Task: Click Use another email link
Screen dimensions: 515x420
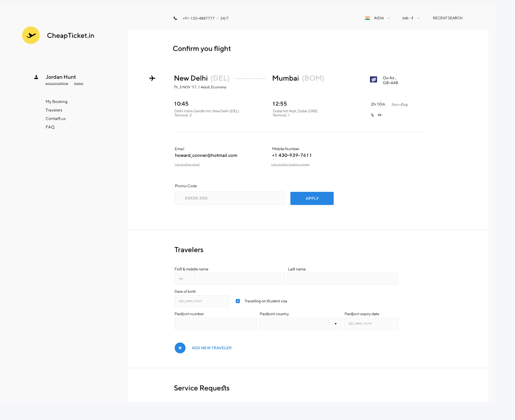Action: pyautogui.click(x=187, y=164)
